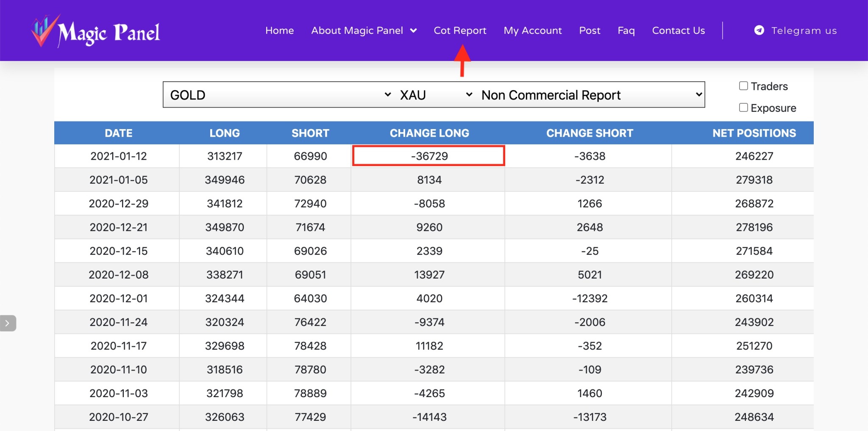868x431 pixels.
Task: Select date cell 2020-12-01
Action: coord(119,298)
